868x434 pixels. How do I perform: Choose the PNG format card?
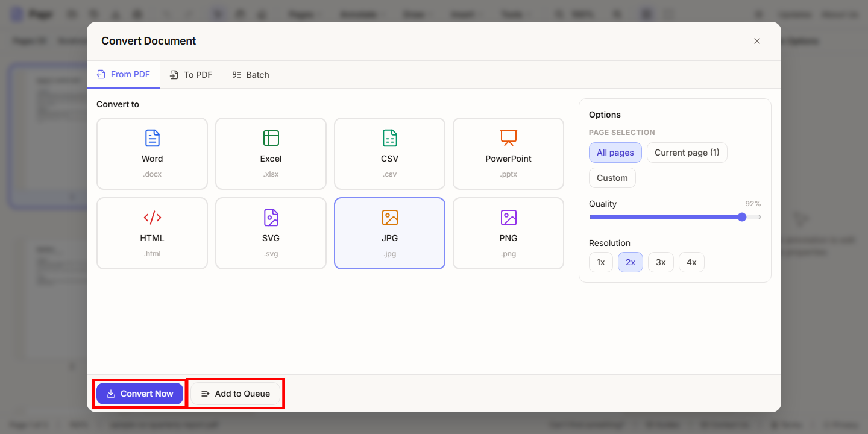point(508,233)
